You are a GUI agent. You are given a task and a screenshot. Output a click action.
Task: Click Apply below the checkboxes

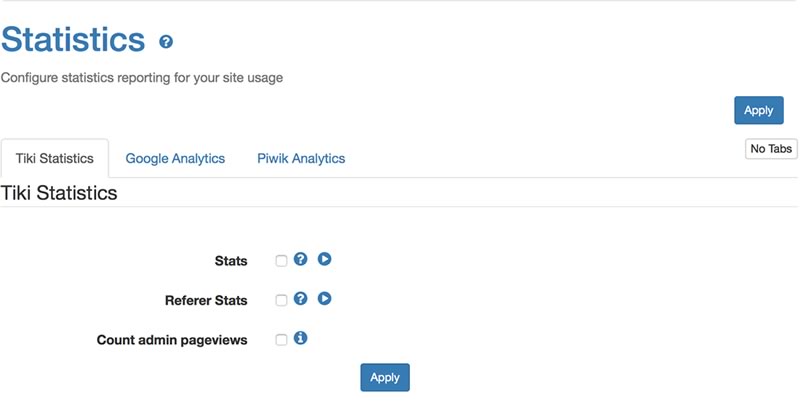(385, 377)
